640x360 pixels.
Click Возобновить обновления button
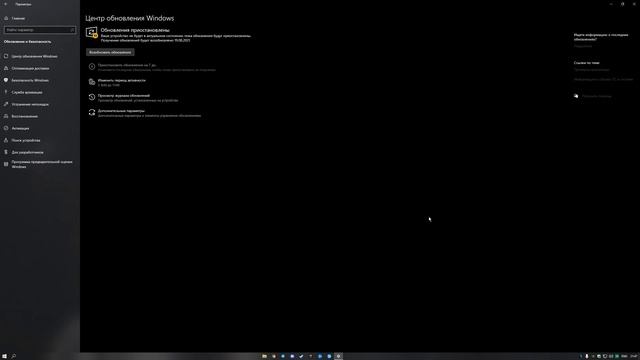110,52
